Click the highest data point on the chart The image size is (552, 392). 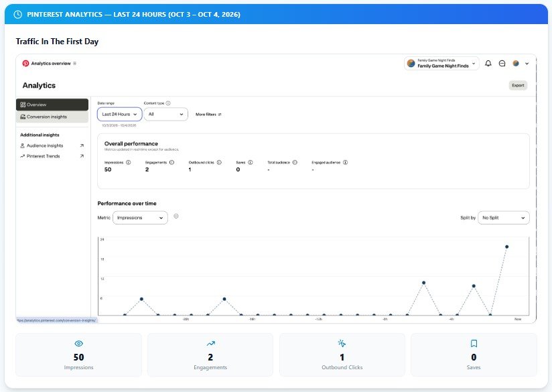506,247
